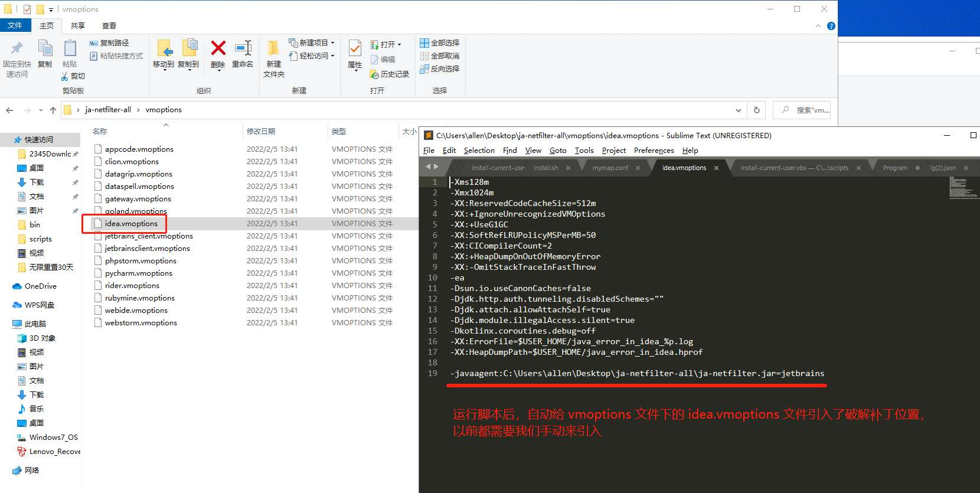Click the refresh button beside the address bar

pyautogui.click(x=757, y=110)
